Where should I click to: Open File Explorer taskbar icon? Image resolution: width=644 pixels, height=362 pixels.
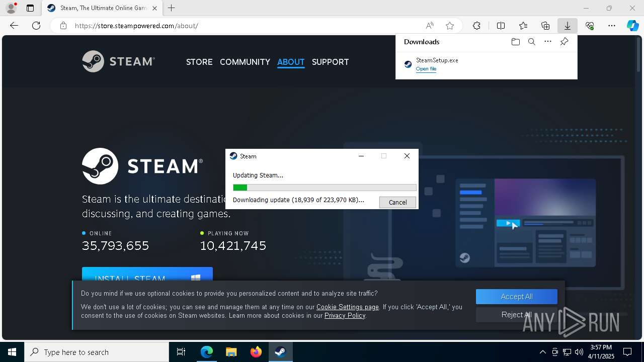[x=231, y=352]
